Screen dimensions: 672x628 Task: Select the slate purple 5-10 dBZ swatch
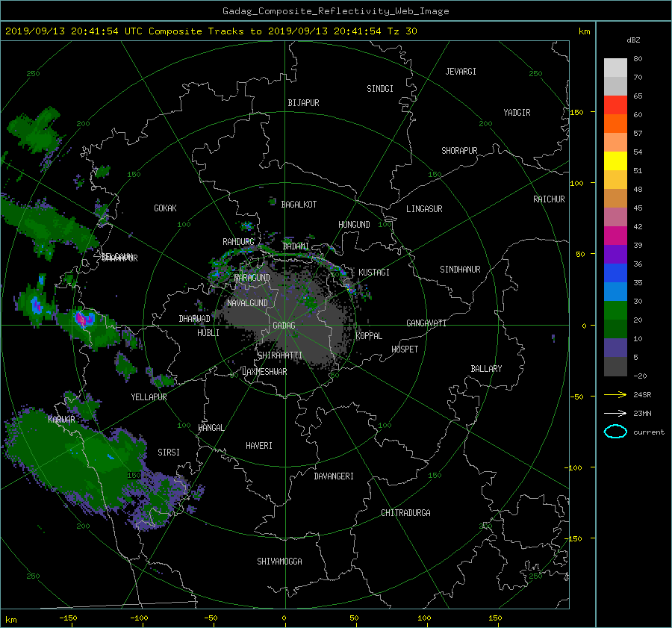coord(615,348)
